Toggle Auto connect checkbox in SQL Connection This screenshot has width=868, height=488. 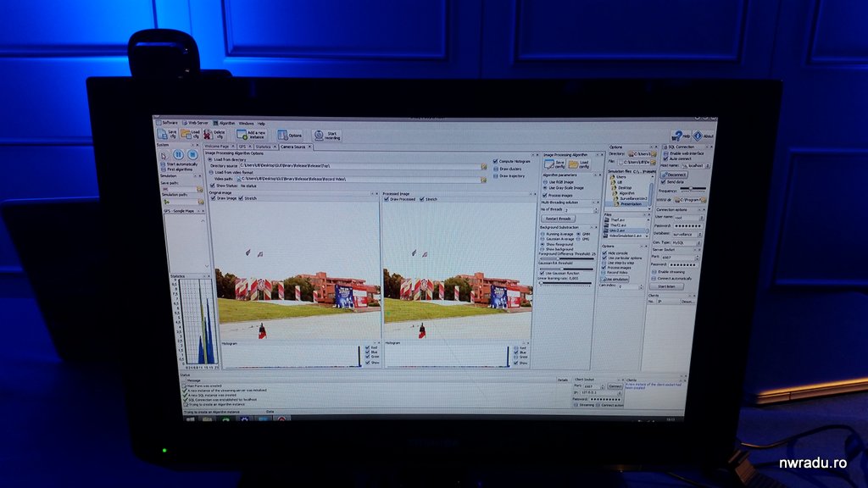[x=665, y=158]
